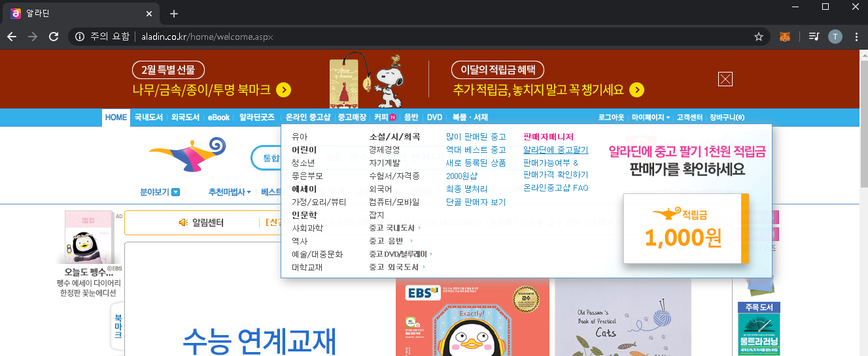Screen dimensions: 868x356
Task: Open the DVD menu
Action: (x=434, y=118)
